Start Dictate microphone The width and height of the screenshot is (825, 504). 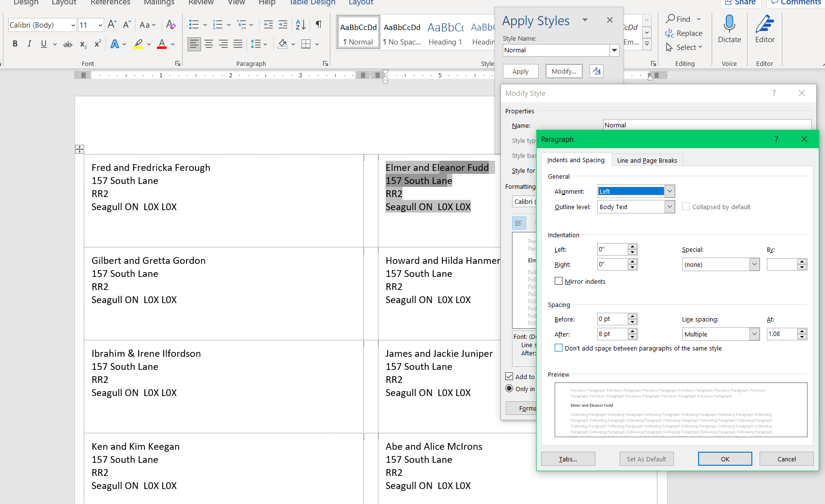point(729,29)
